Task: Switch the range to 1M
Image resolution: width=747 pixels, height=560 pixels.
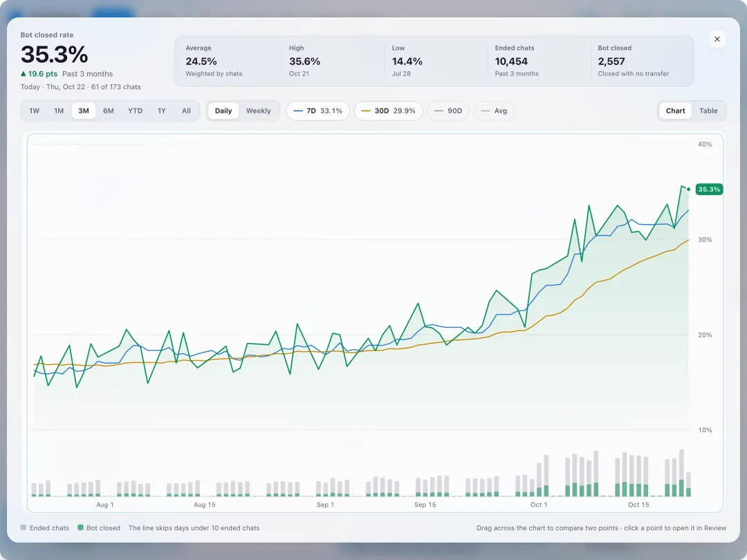Action: click(59, 111)
